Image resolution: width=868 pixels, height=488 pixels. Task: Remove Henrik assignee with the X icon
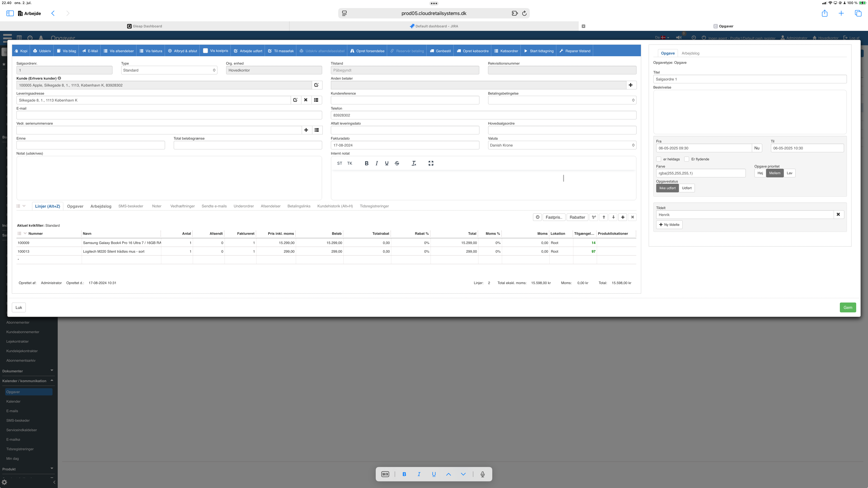838,215
